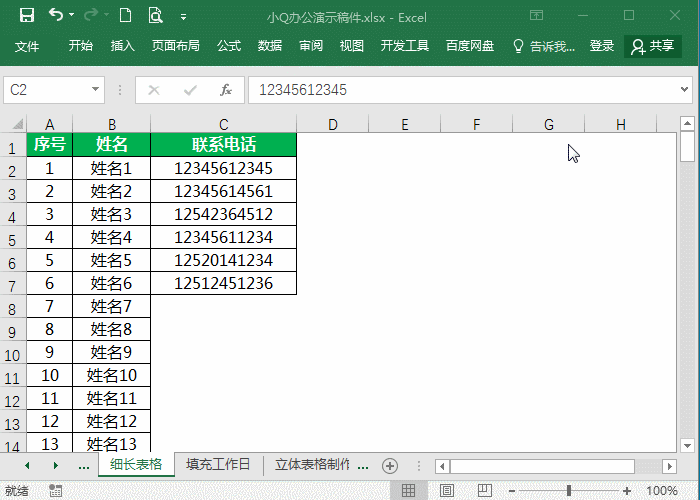Select the 细长表格 sheet tab
700x500 pixels.
(136, 464)
